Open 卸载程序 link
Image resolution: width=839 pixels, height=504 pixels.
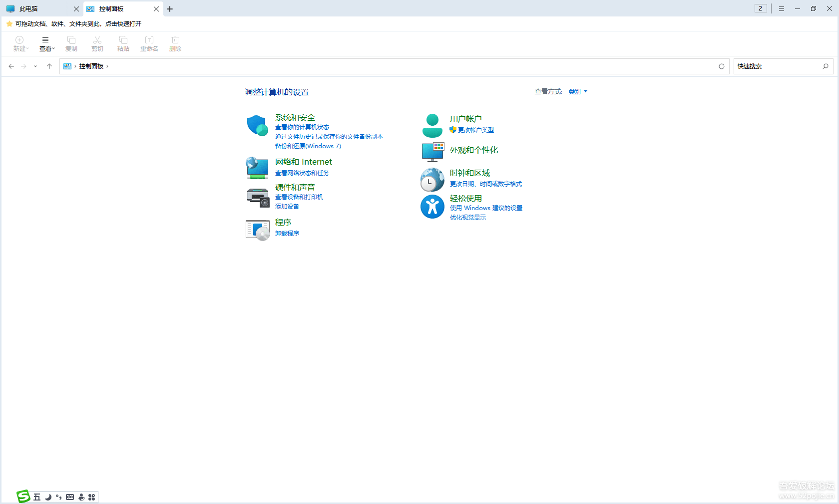coord(287,234)
